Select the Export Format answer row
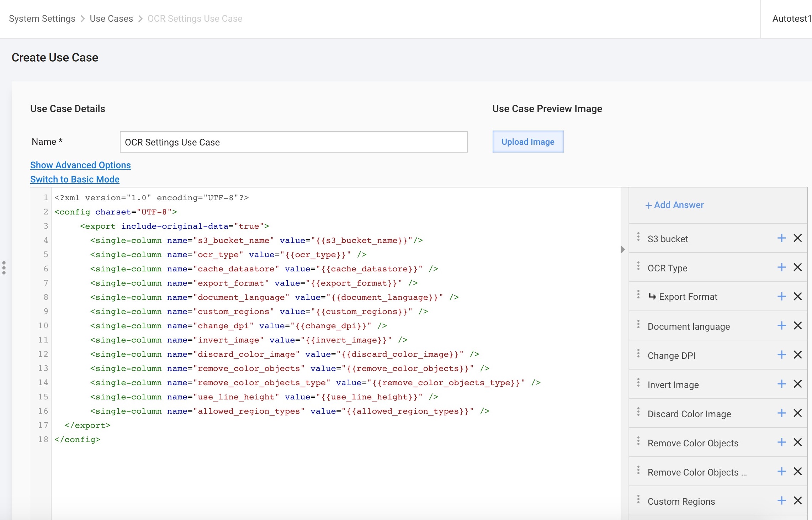812x520 pixels. click(x=718, y=297)
